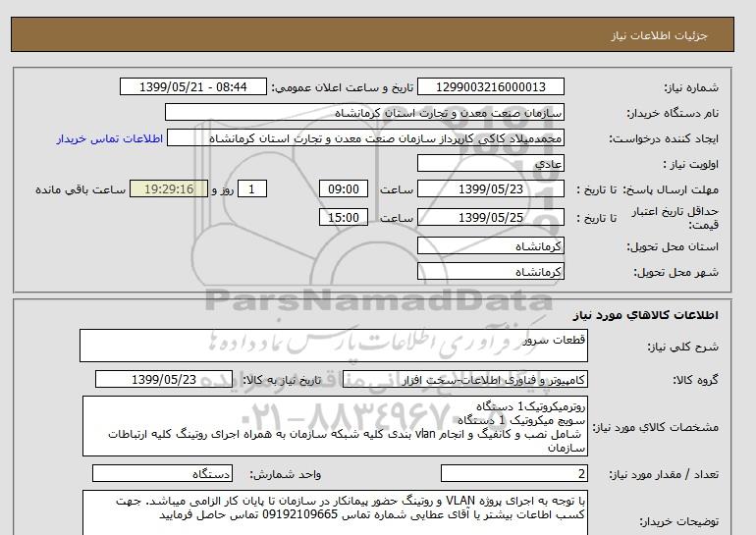Click the remaining time countdown 19:29:16

coord(169,188)
